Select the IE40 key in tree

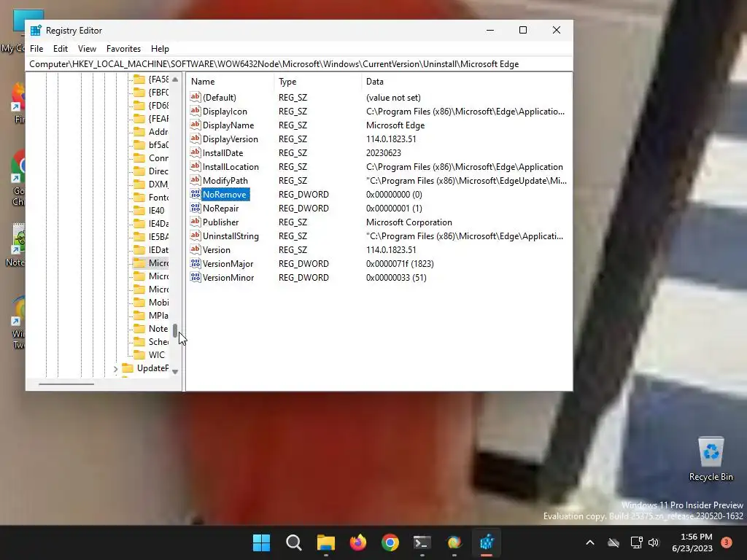click(149, 210)
